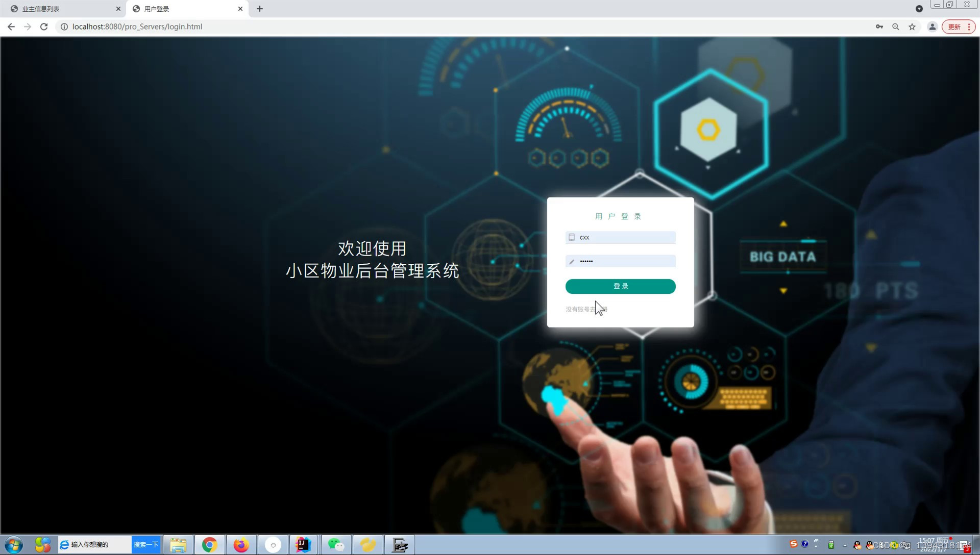The width and height of the screenshot is (980, 555).
Task: Close the 用户登录 tab
Action: [x=240, y=9]
